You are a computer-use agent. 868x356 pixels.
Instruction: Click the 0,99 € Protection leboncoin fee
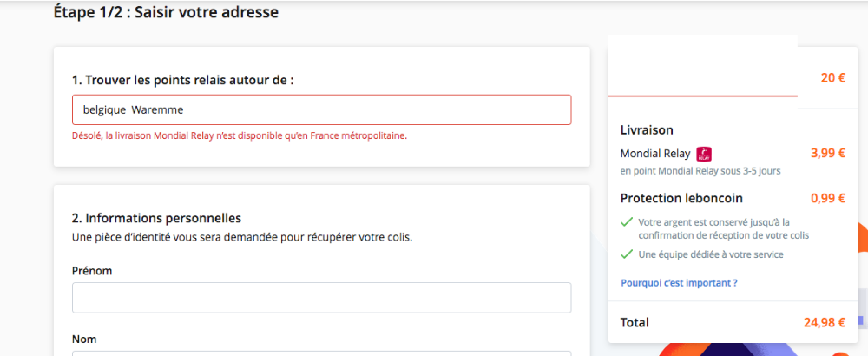click(827, 198)
